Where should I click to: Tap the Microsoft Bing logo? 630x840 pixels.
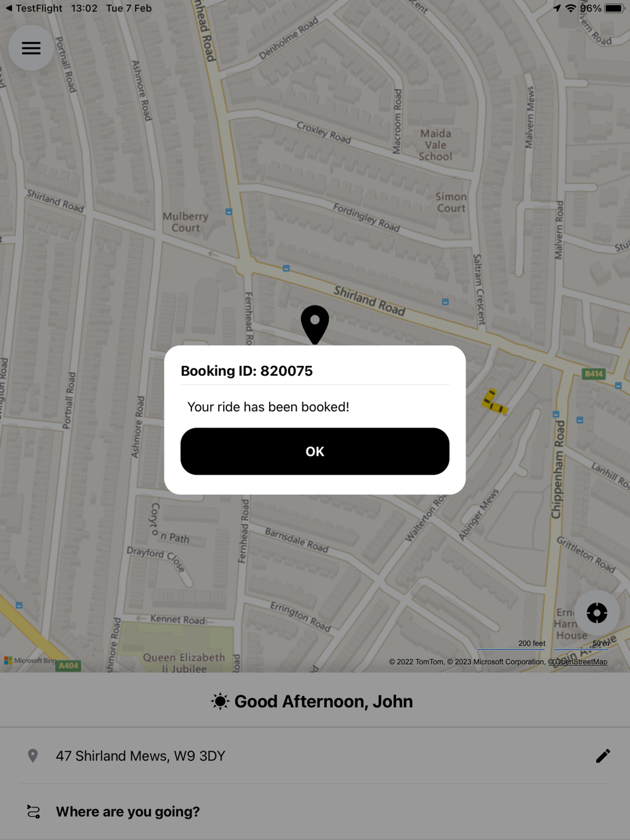point(30,661)
